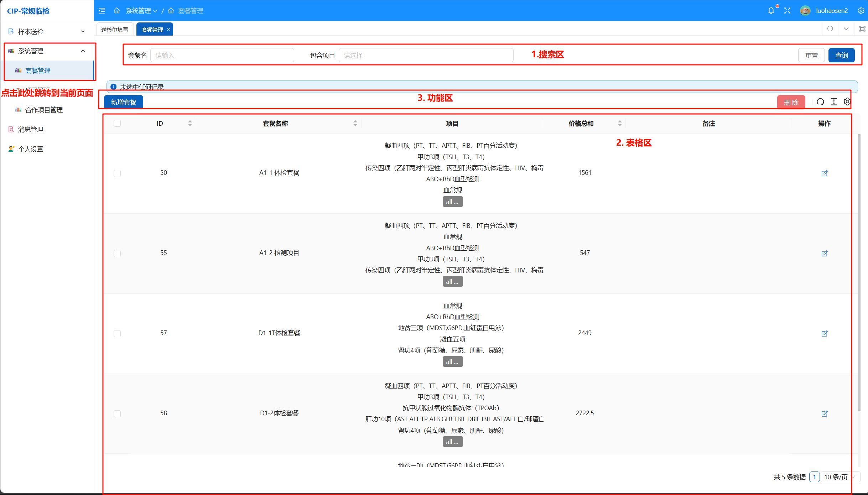Switch to the 送检单填写 tab
Image resolution: width=868 pixels, height=495 pixels.
(115, 30)
